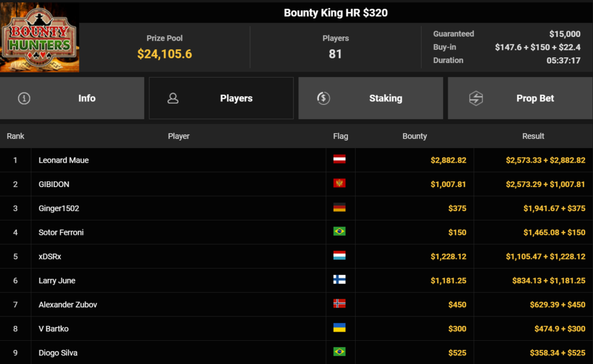This screenshot has height=364, width=593.
Task: Select player xDSRx in the list
Action: 50,256
